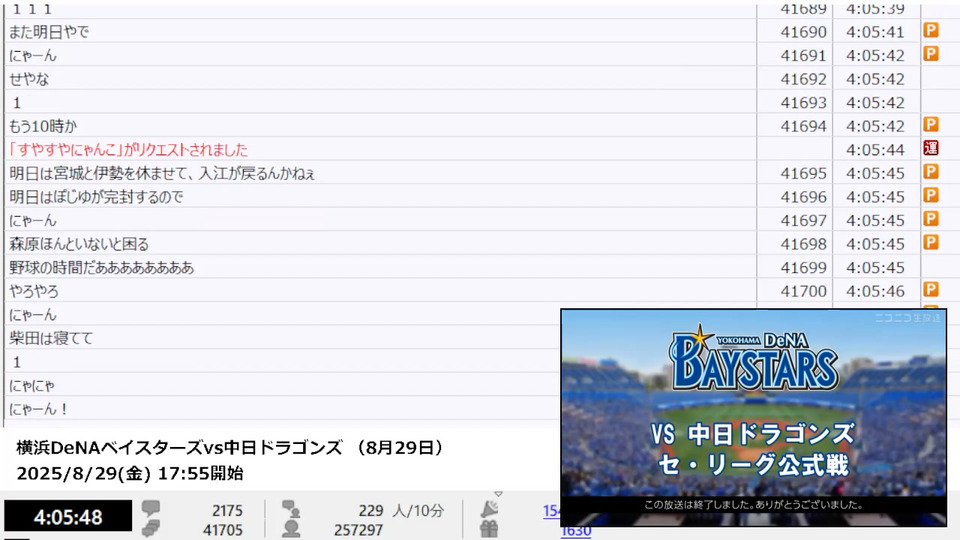960x540 pixels.
Task: Click the elapsed time display 4:05:48
Action: (x=68, y=517)
